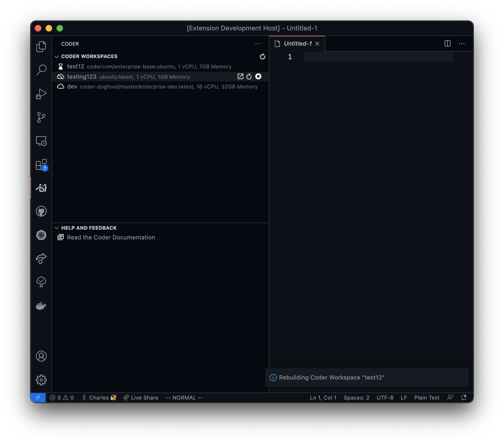The width and height of the screenshot is (504, 443).
Task: Open the GitHub view
Action: (x=41, y=211)
